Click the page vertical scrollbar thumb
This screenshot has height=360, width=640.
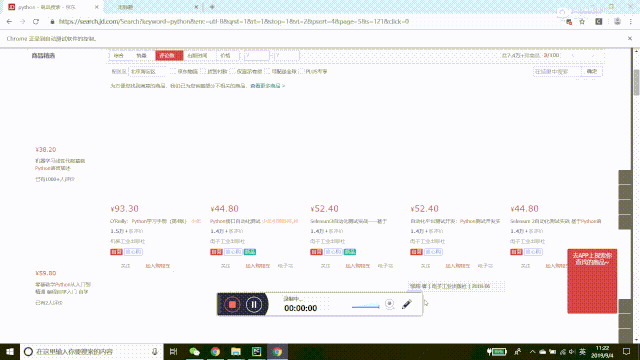(636, 83)
